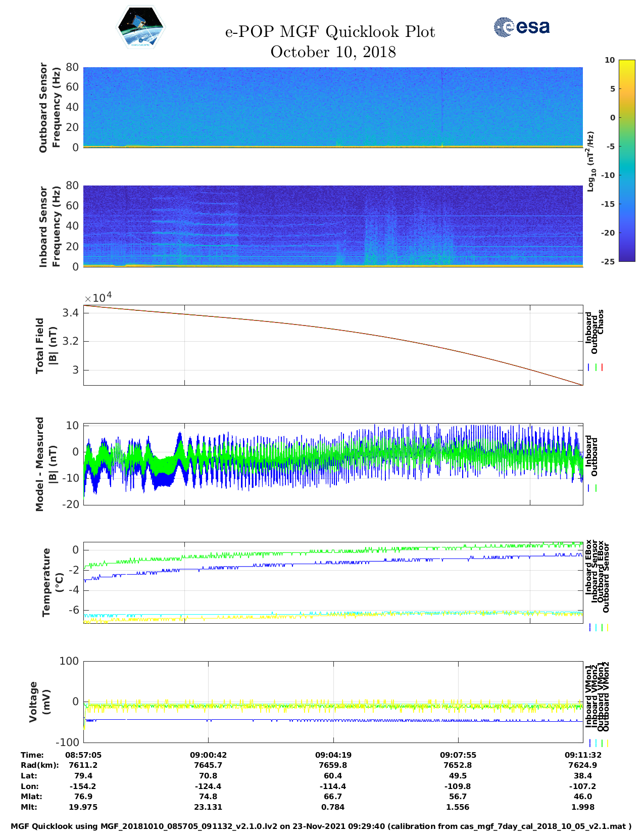Viewport: 644px width, 834px height.
Task: Click the date 'October 10, 2018'
Action: (333, 52)
